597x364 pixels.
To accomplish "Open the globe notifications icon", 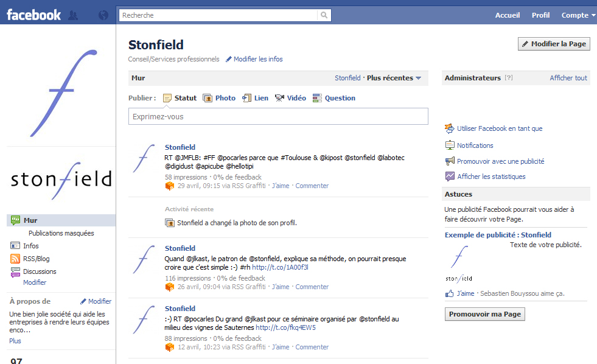I will (x=103, y=15).
